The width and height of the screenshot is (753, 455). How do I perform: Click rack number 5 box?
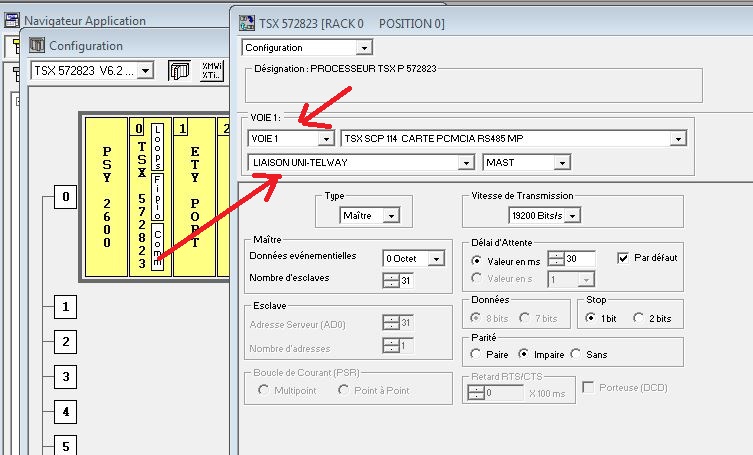pyautogui.click(x=65, y=445)
